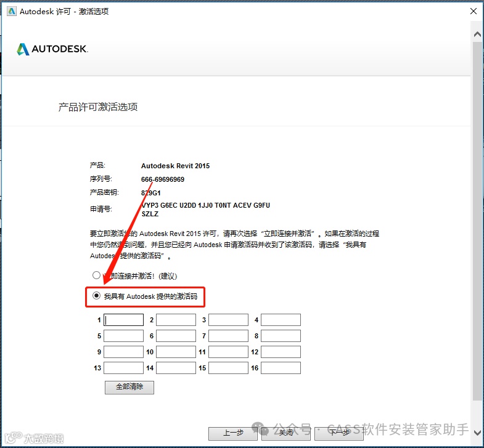Click the 下一步 (next) button
The width and height of the screenshot is (484, 448).
339,433
